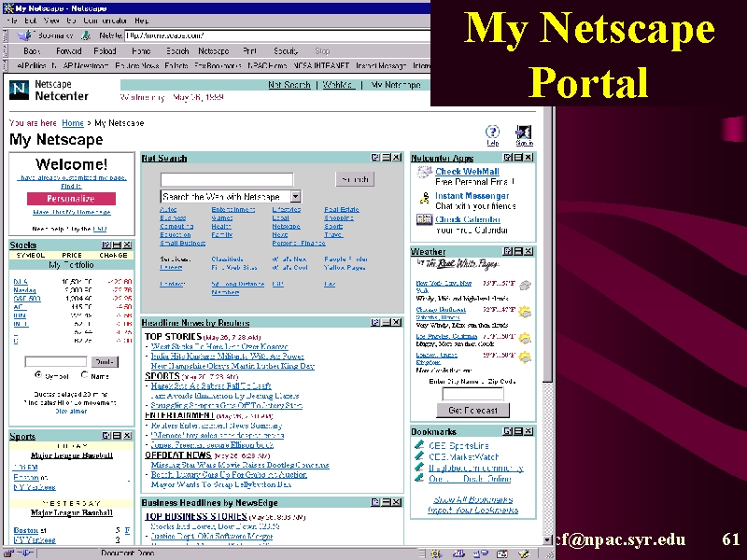Screen dimensions: 747x560
Task: Click the browser location URL field
Action: click(x=277, y=35)
